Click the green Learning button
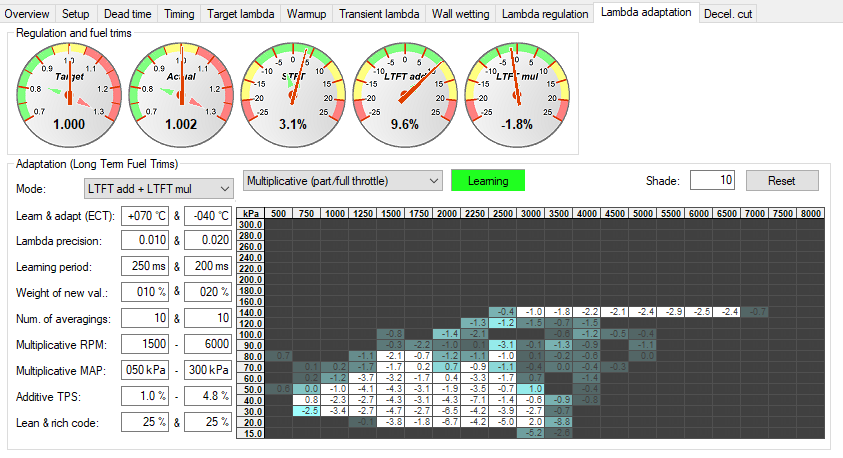 point(488,181)
